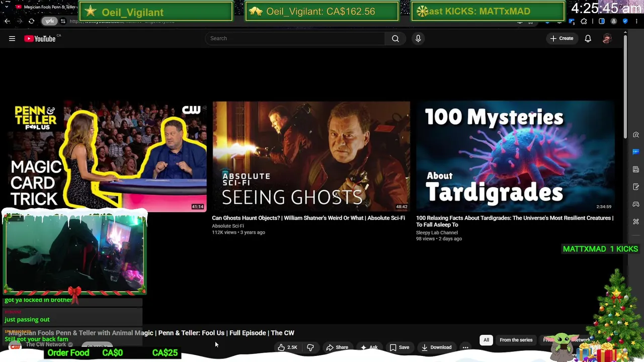Open 'Can Ghosts Haunt Objects?' video title
The image size is (644, 362).
[308, 218]
